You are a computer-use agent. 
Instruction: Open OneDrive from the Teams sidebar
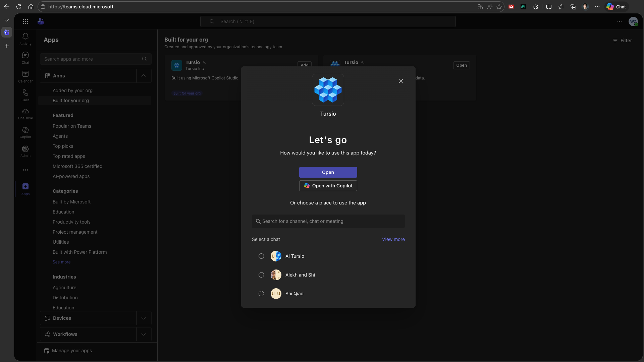(25, 113)
